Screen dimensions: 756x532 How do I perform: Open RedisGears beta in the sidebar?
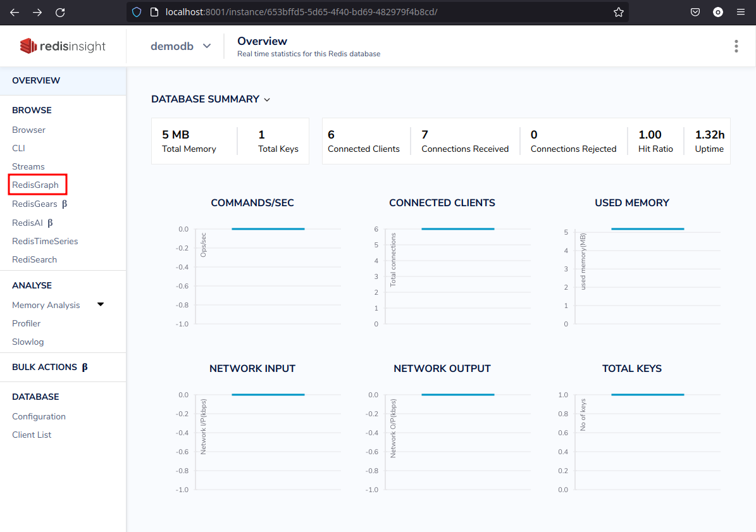(x=39, y=204)
